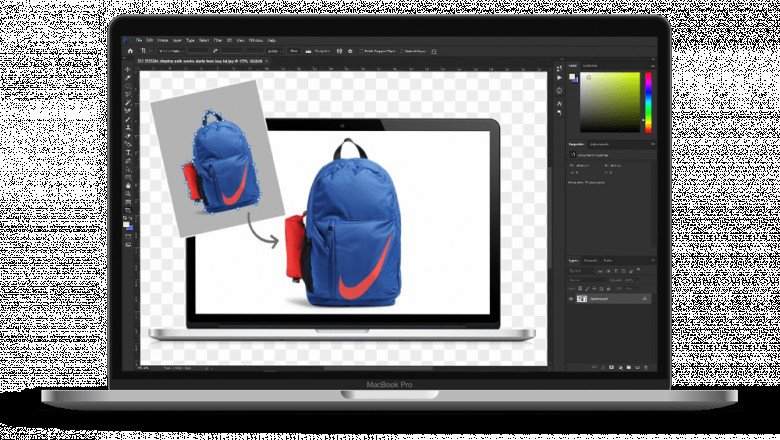Open the File menu
This screenshot has width=780, height=440.
point(139,40)
